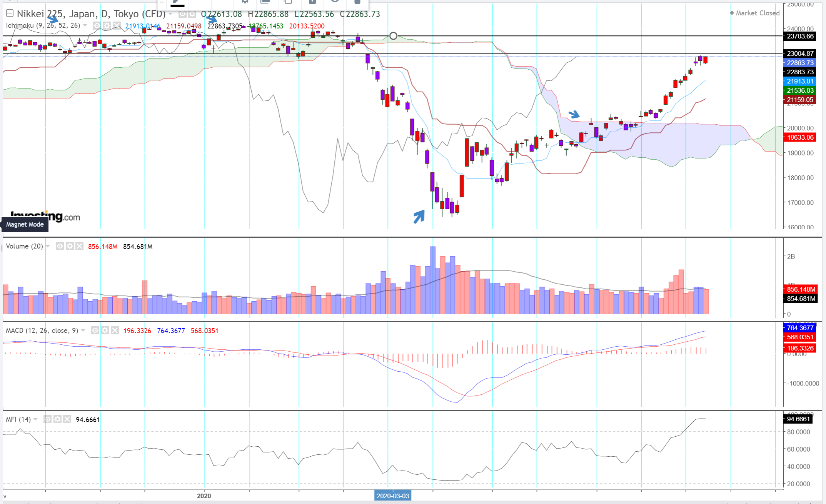Remove the Ichimoku indicator with X
The image size is (826, 504).
117,25
